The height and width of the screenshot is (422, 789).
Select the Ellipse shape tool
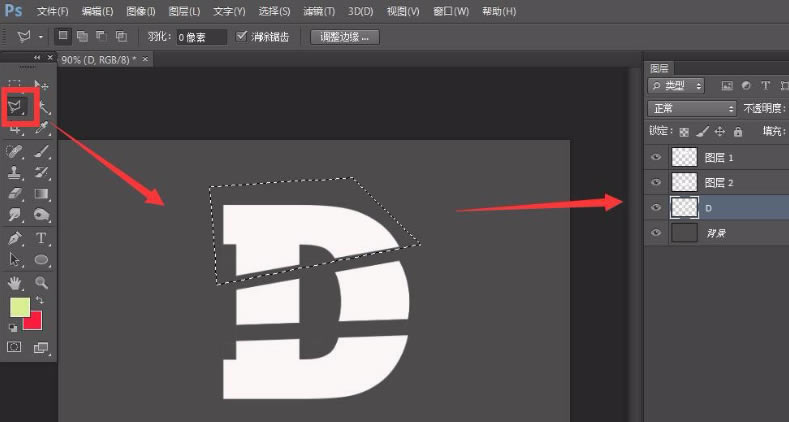point(41,260)
